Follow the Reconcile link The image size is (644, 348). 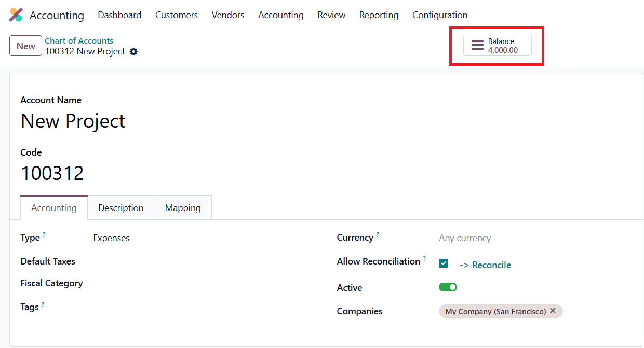coord(485,265)
